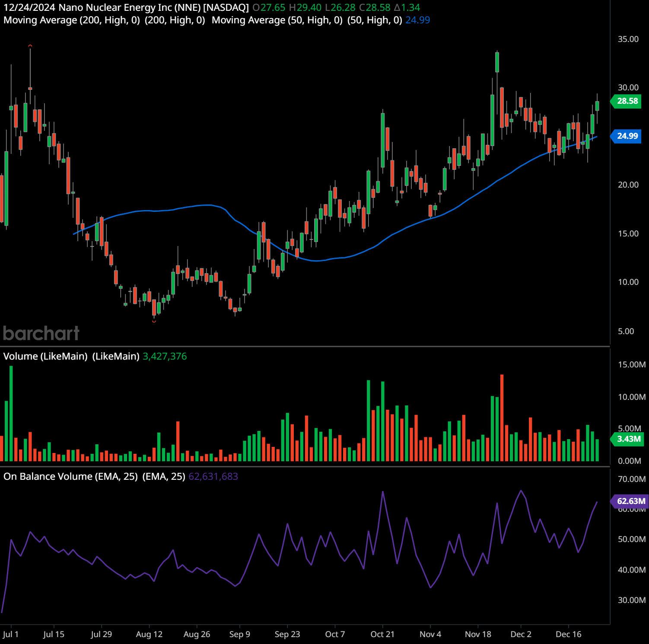Click the Jul 15 date label
The image size is (649, 644).
54,634
